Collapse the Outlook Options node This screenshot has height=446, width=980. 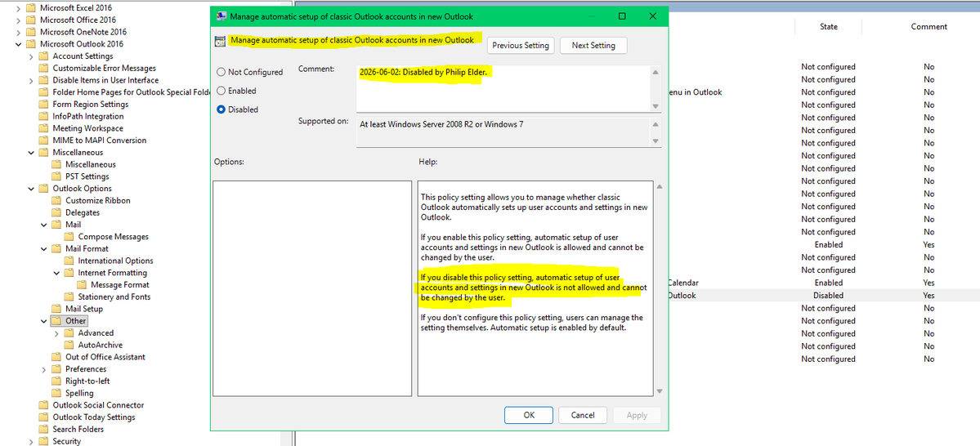tap(31, 189)
